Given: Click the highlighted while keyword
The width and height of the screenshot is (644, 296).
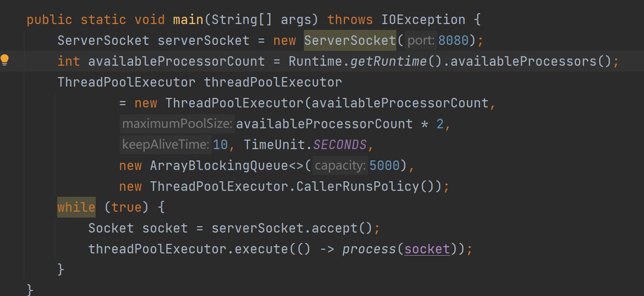Looking at the screenshot, I should (76, 207).
